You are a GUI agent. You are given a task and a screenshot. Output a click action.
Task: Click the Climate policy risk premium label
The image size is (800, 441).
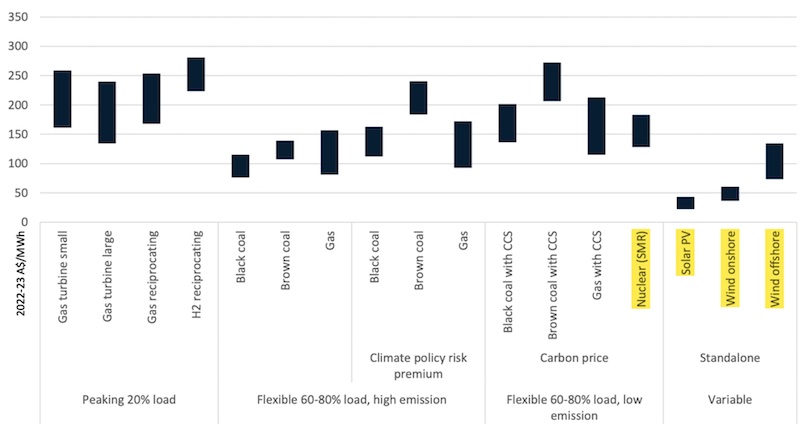pyautogui.click(x=418, y=364)
